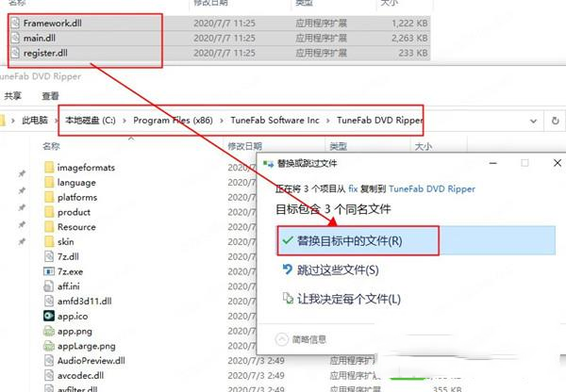Open the Resource folder

pos(75,226)
